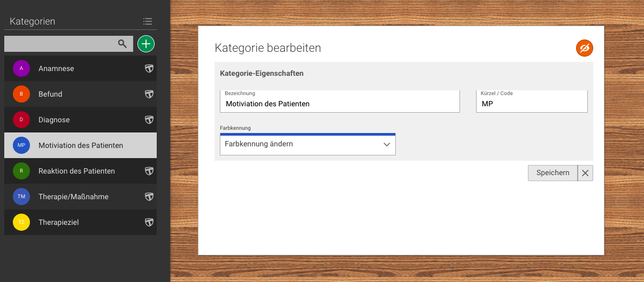Add a new category with green plus button
The height and width of the screenshot is (282, 644).
(146, 44)
